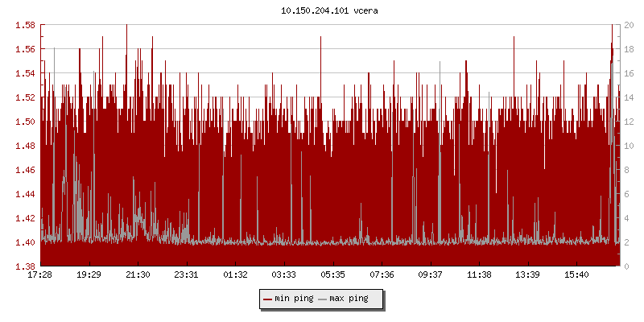Pick the 05:35 time axis label
This screenshot has height=322, width=644.
tap(332, 275)
